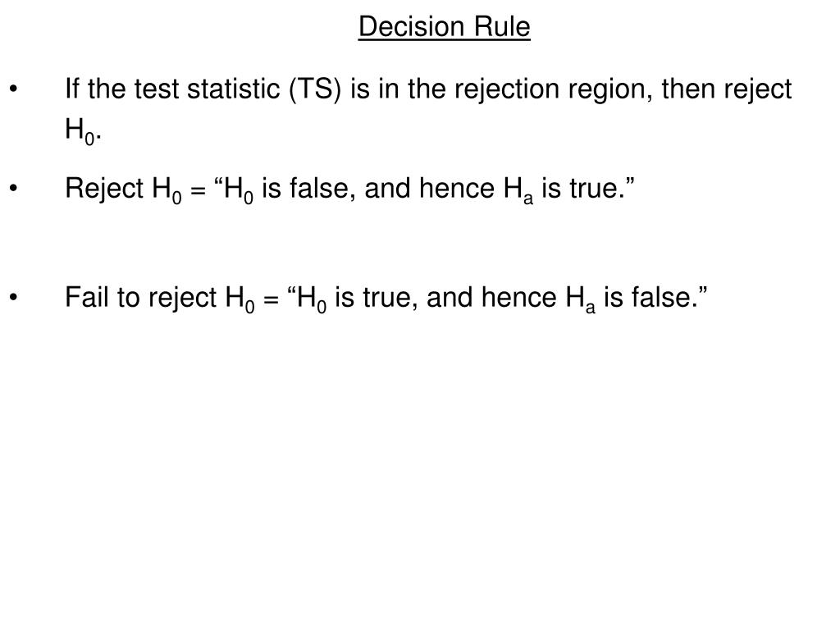Click the underlined "Decision Rule" title
Image resolution: width=840 pixels, height=630 pixels.
click(444, 27)
